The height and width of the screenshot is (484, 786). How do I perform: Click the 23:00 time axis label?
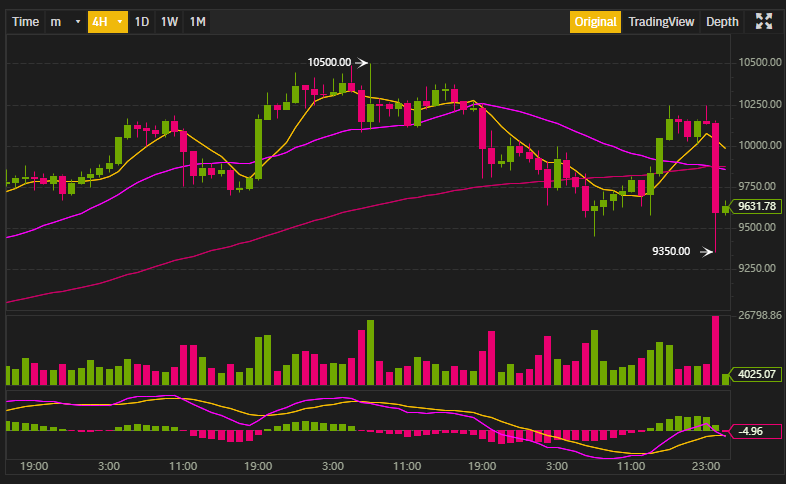pyautogui.click(x=706, y=466)
